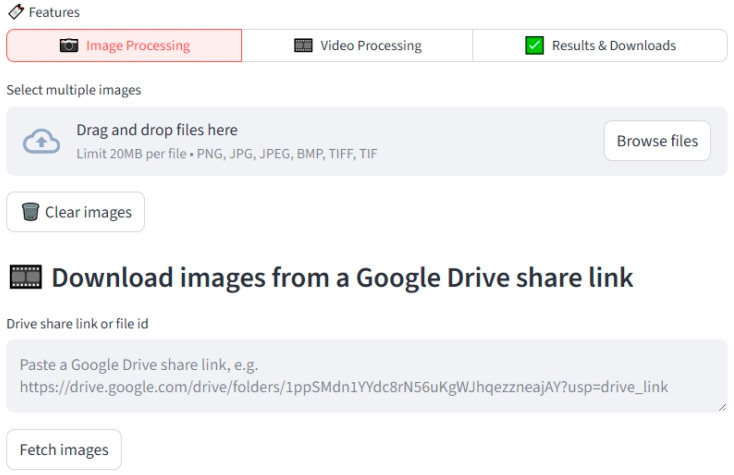
Task: Click the Drive share link or file id label
Action: [77, 324]
